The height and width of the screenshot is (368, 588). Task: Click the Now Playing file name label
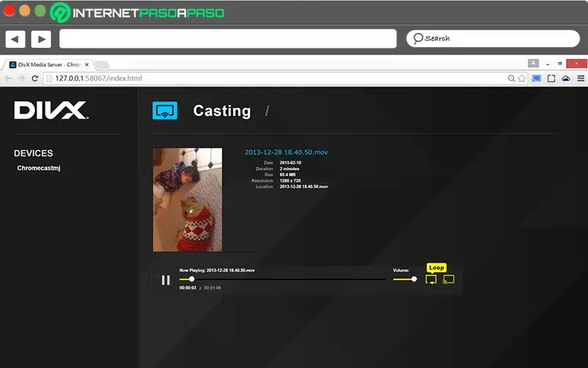[x=217, y=270]
